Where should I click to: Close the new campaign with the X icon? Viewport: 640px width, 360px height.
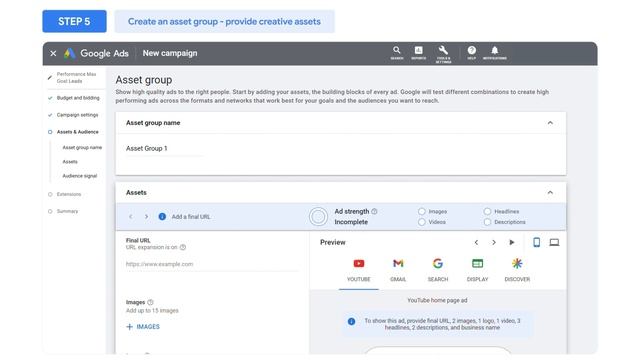(x=53, y=53)
